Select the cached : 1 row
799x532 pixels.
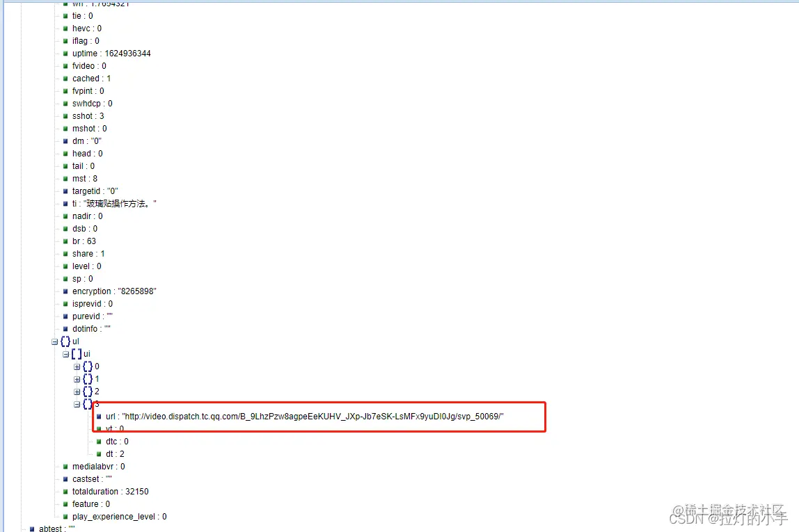pyautogui.click(x=91, y=79)
